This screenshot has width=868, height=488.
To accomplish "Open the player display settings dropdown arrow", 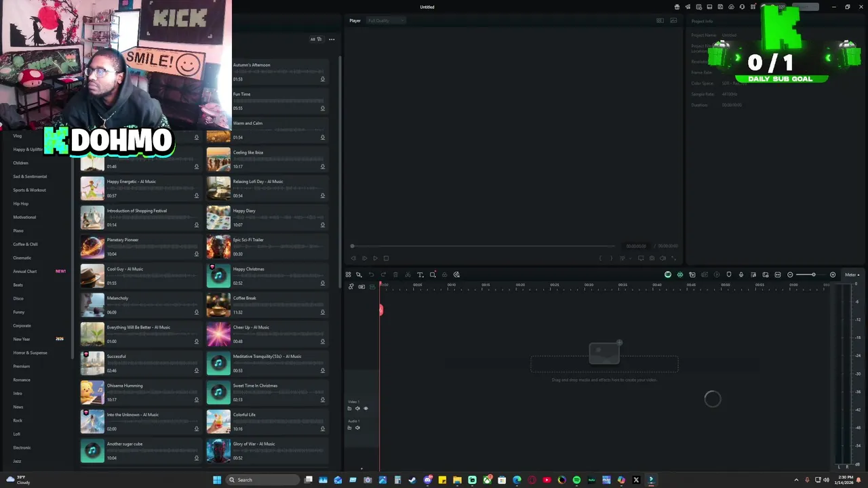I will [630, 258].
